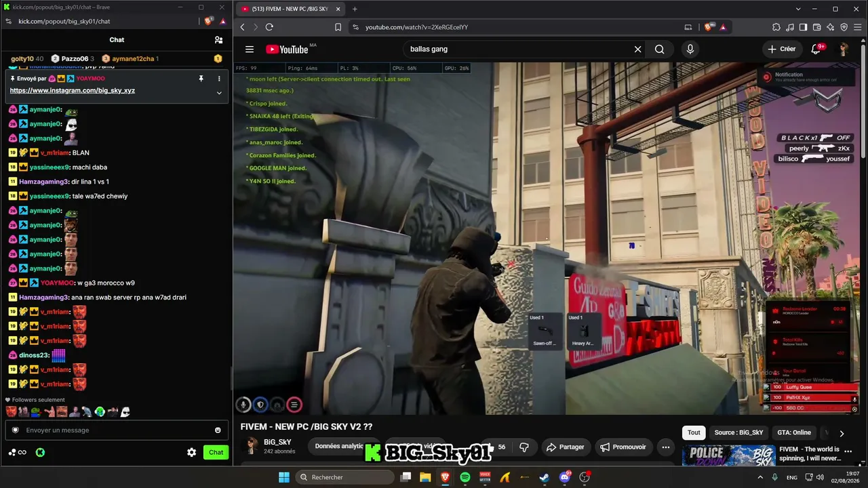868x488 pixels.
Task: Open the Brave VPN shield button
Action: click(x=844, y=27)
